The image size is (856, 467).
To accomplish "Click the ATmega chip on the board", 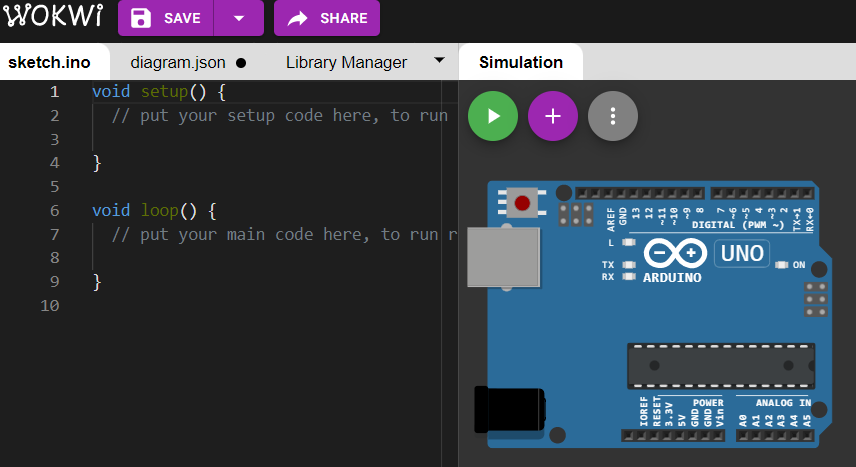I will pos(721,366).
